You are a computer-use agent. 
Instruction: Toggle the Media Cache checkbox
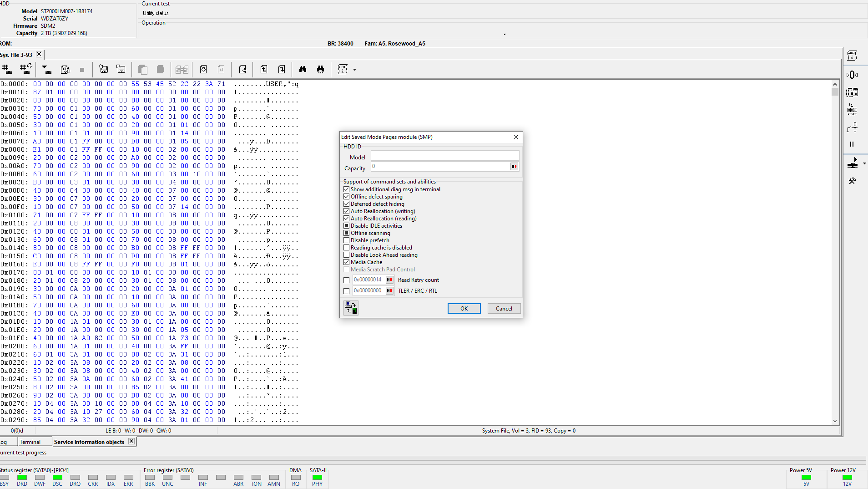point(347,262)
